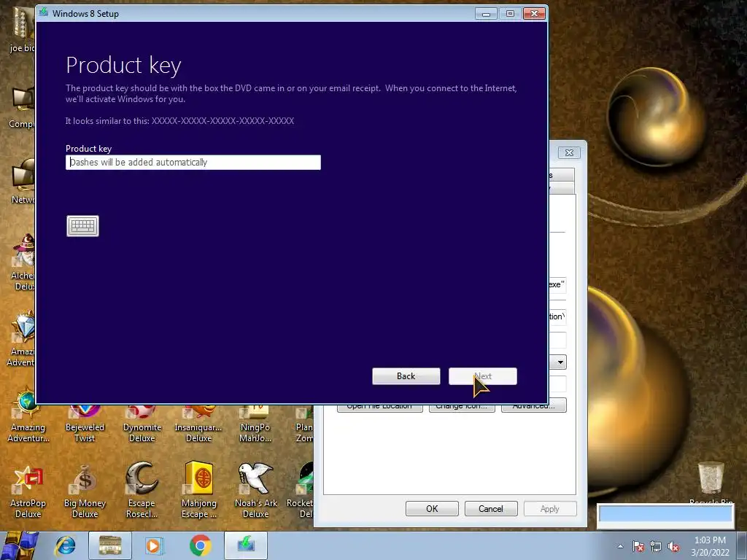747x560 pixels.
Task: Select the Noah's Ark Deluxe desktop icon
Action: pos(256,491)
